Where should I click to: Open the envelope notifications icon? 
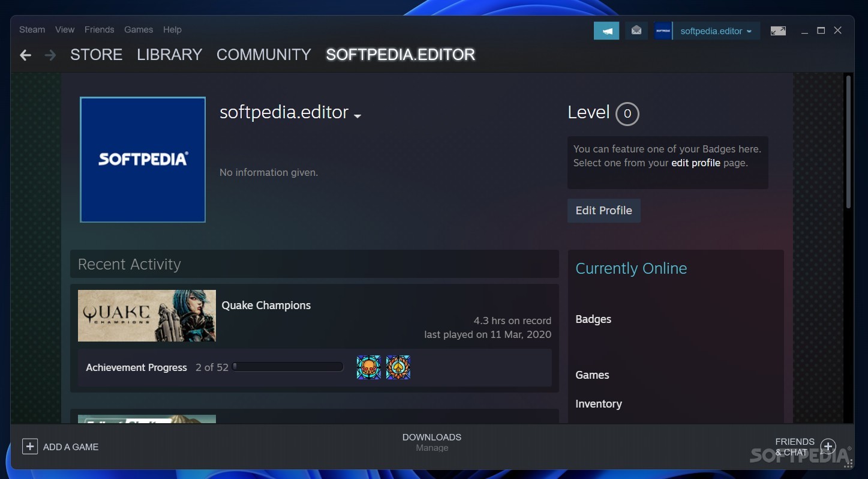tap(636, 31)
